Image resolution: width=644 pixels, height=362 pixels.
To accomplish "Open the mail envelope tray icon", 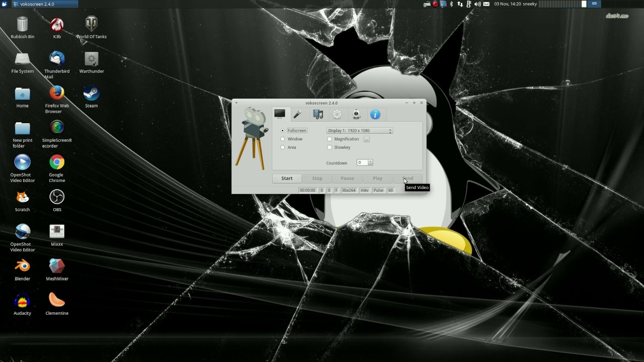I will pyautogui.click(x=486, y=4).
